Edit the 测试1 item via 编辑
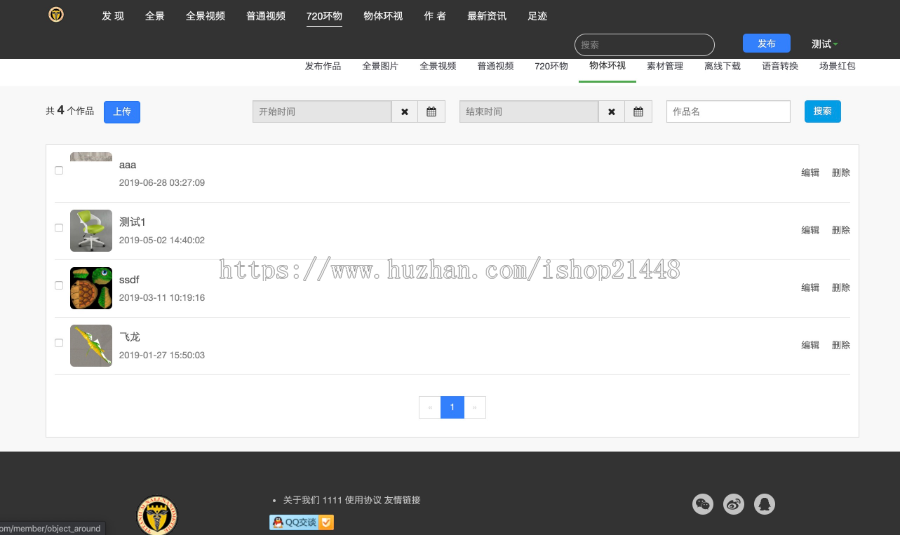The height and width of the screenshot is (535, 900). (810, 230)
